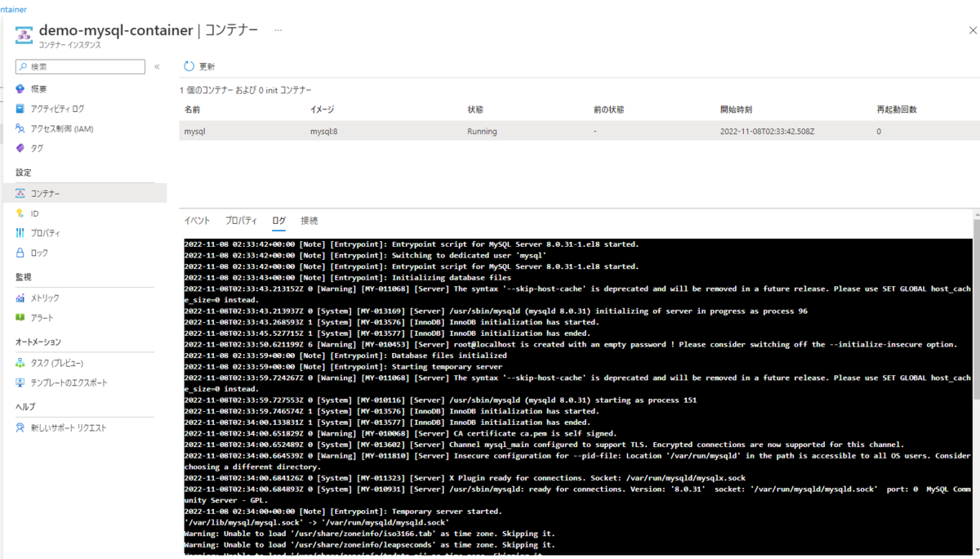Screen dimensions: 980x559
Task: Click the 2022-11-08T02:33:42.508Z start time cell
Action: point(768,131)
